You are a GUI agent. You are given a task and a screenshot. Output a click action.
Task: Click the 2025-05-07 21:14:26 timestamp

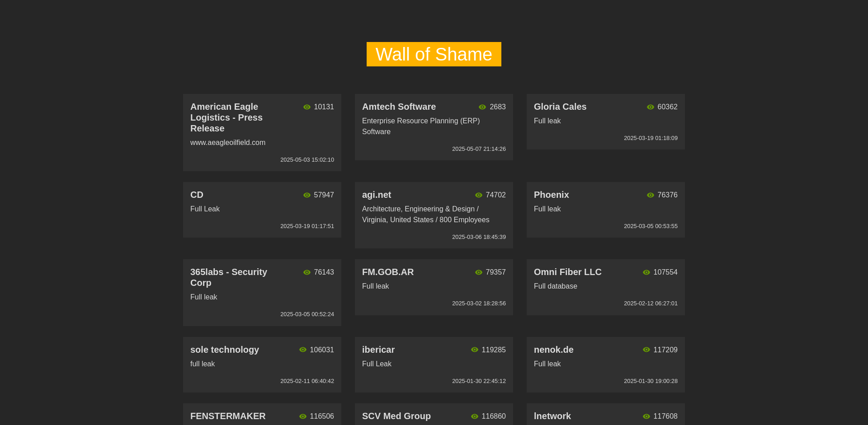tap(479, 149)
